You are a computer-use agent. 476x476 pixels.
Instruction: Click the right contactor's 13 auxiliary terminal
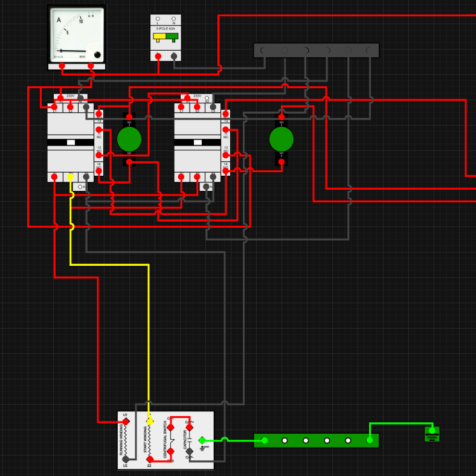pyautogui.click(x=225, y=114)
